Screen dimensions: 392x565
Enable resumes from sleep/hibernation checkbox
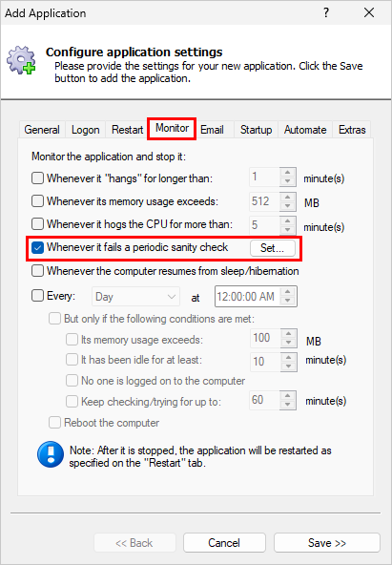(37, 271)
